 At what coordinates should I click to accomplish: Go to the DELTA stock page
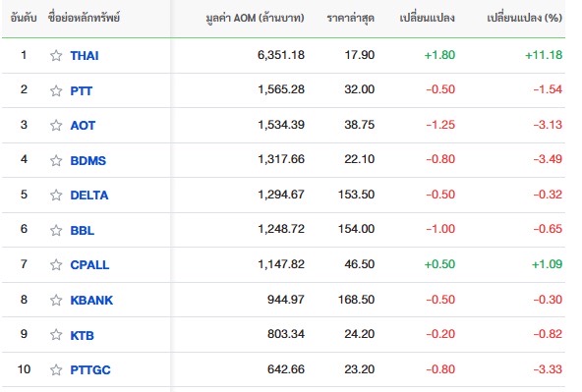point(89,196)
